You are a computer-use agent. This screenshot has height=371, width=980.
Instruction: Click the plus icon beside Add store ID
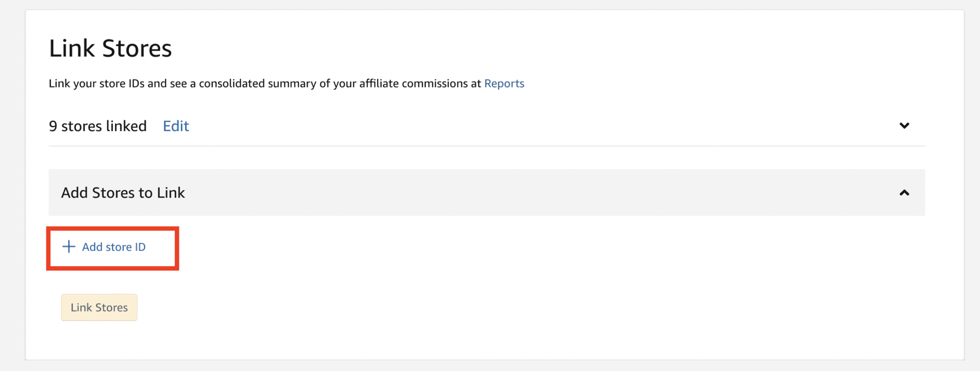pos(68,247)
